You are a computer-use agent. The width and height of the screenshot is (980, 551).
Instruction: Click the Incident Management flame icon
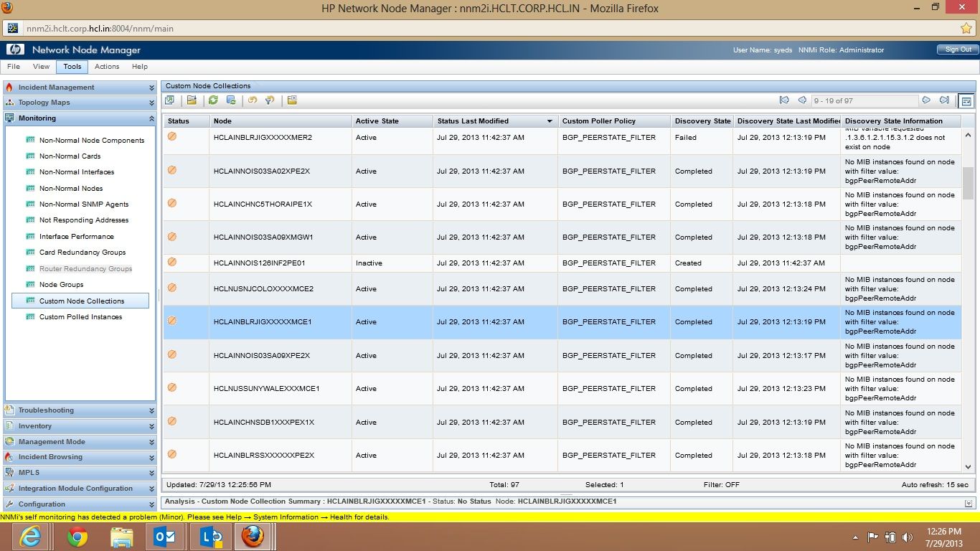pos(9,87)
